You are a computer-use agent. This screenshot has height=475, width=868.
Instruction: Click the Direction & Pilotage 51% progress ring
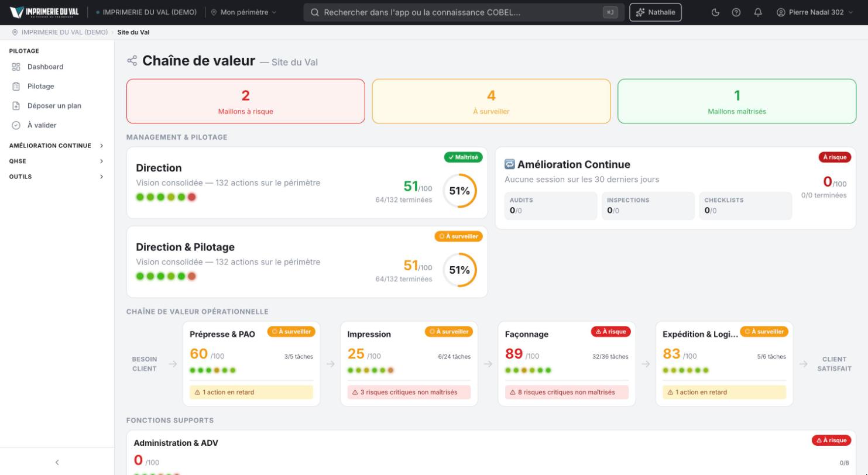pos(459,270)
